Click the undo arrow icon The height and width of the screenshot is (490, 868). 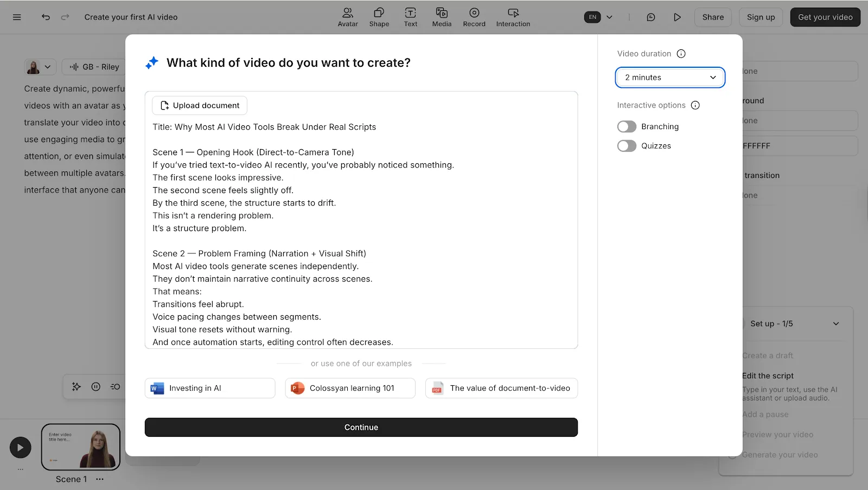(x=46, y=17)
